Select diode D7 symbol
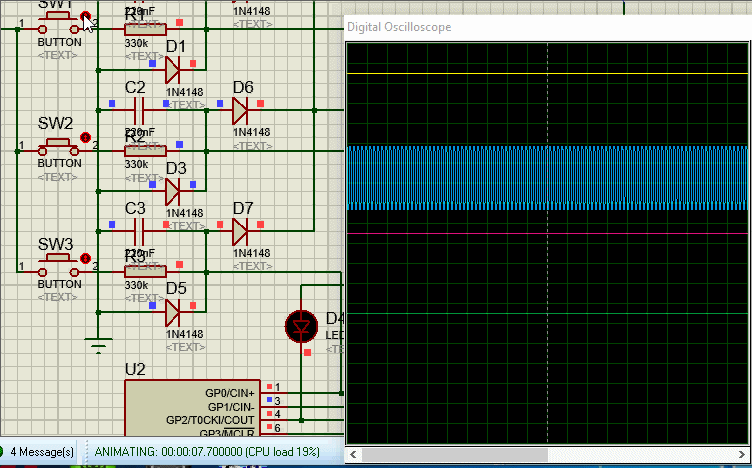 [240, 232]
